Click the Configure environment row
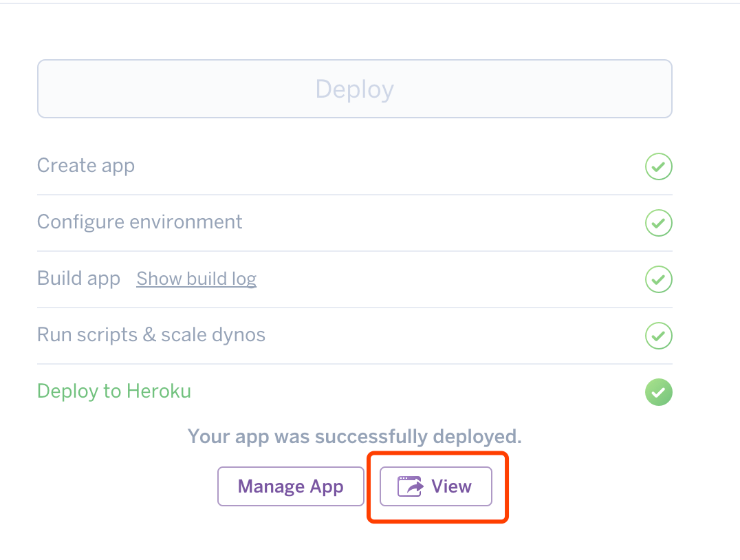740x560 pixels. click(x=355, y=223)
